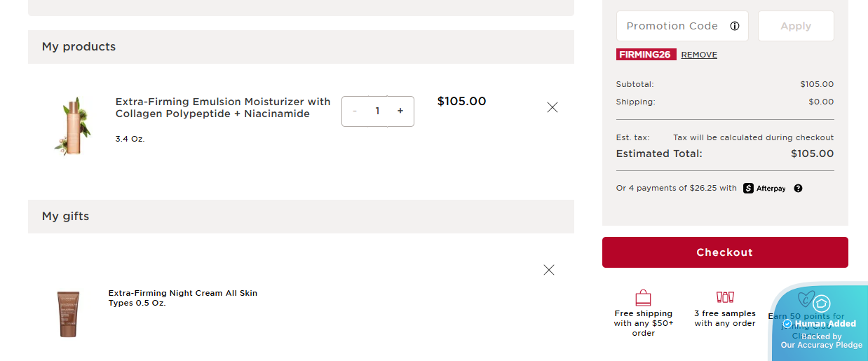Click the FIRMING26 promo code badge
This screenshot has height=361, width=868.
click(x=646, y=55)
